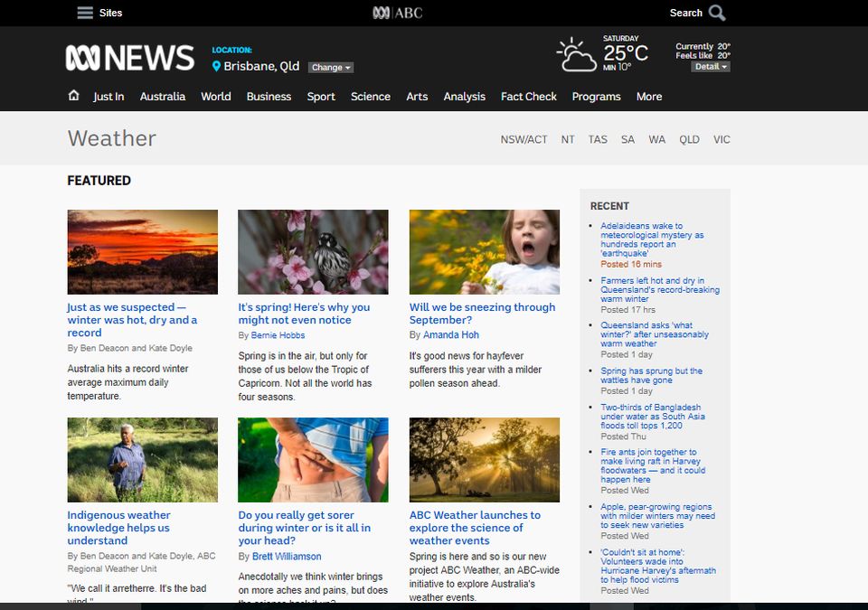Select the NSW/ACT weather tab

tap(523, 139)
